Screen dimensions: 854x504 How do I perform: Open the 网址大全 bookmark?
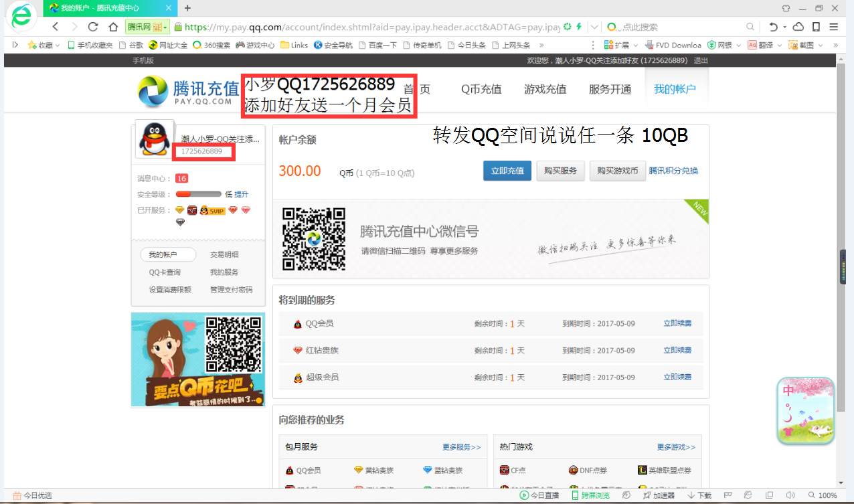click(168, 45)
